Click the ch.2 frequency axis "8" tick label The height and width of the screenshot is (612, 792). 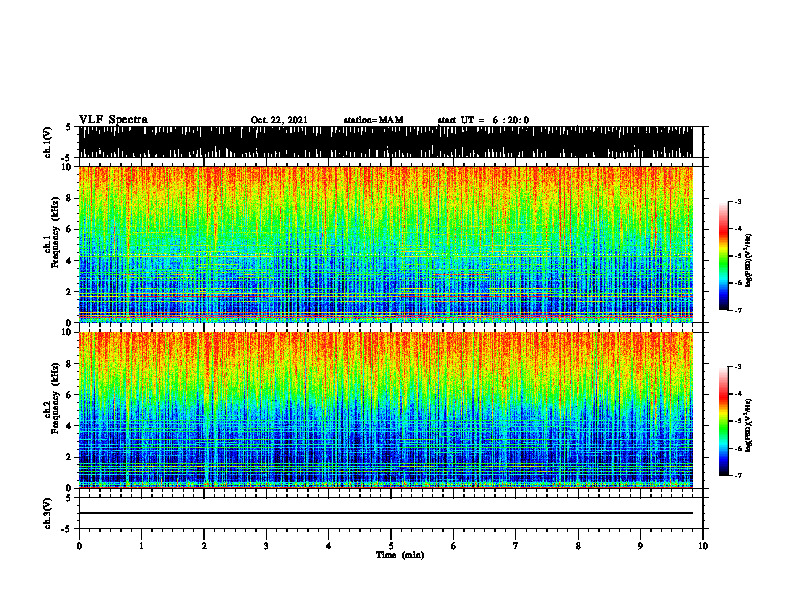[69, 364]
